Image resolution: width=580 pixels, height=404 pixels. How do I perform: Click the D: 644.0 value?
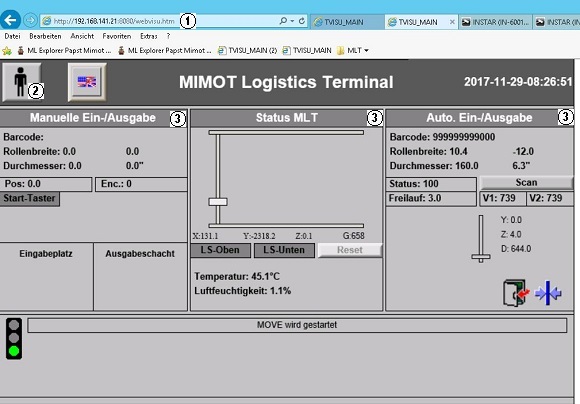point(516,249)
